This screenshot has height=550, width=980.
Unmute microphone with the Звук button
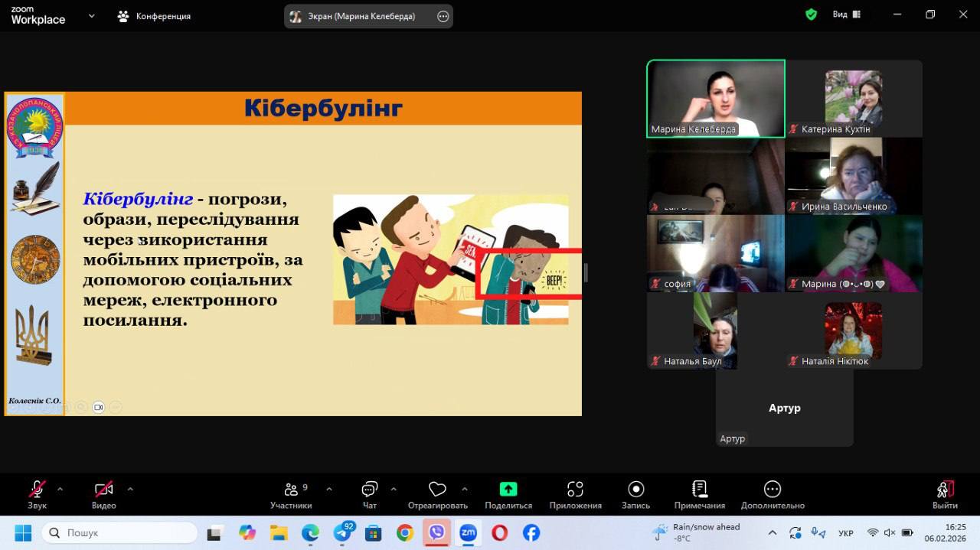37,490
